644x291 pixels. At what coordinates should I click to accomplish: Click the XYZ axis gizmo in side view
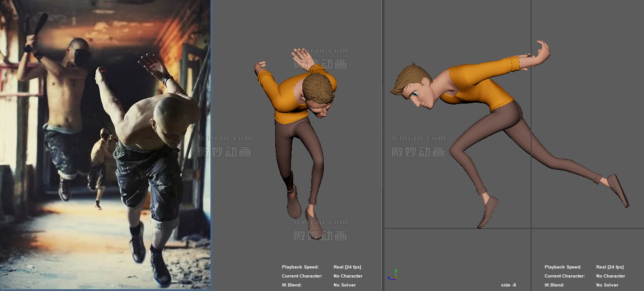tap(392, 275)
